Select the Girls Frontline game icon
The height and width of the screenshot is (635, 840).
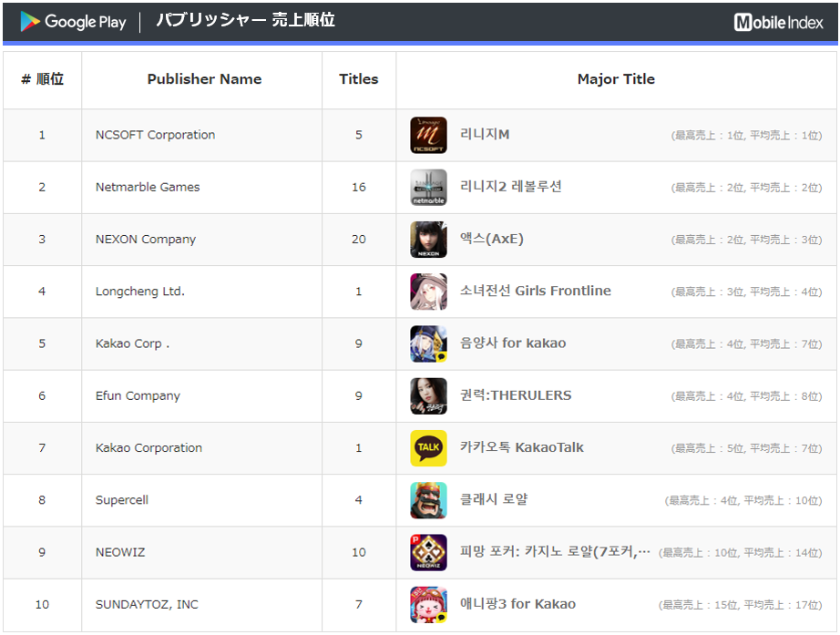click(x=428, y=292)
